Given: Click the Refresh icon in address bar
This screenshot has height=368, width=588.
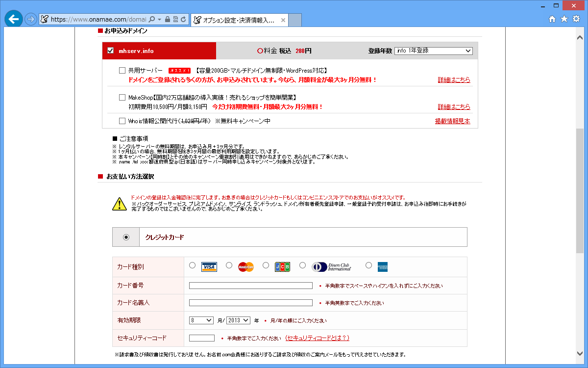Looking at the screenshot, I should [x=183, y=20].
